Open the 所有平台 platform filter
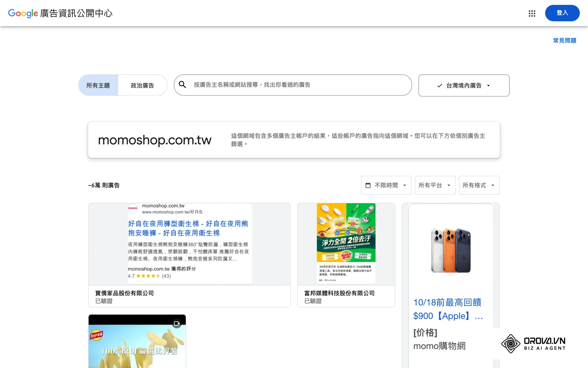Viewport: 588px width, 368px height. coord(435,185)
